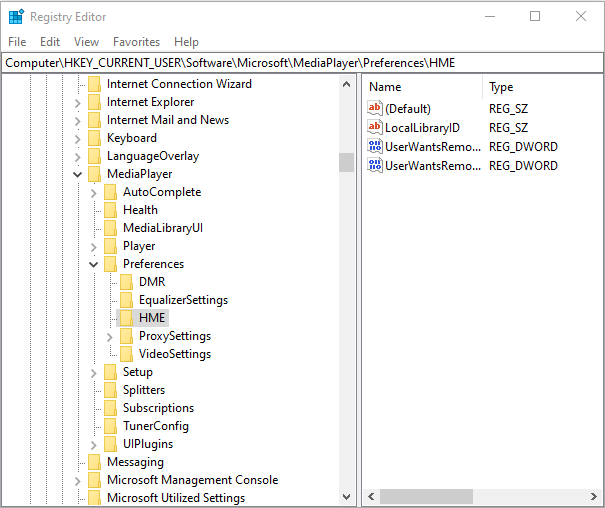Click the Player folder icon
605x508 pixels.
point(110,246)
